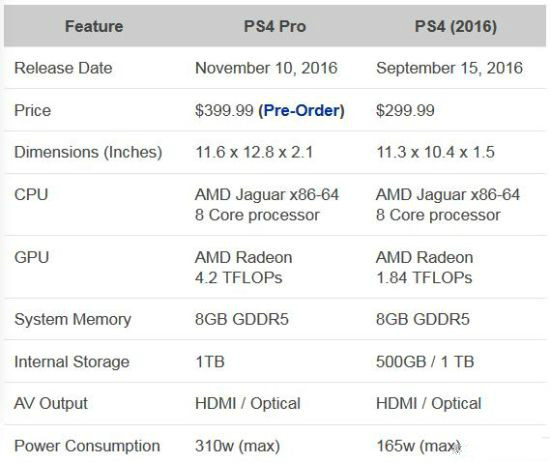Click the Dimensions (Inches) label
Screen dimensions: 550x462
88,153
